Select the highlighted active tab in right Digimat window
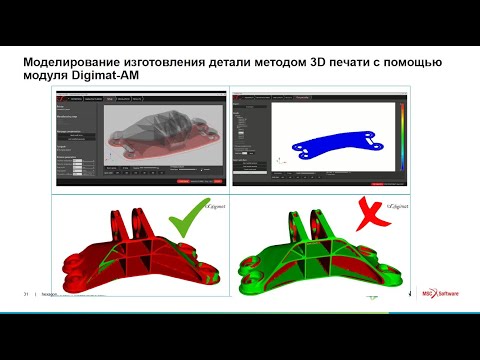The image size is (480, 360). [x=302, y=97]
